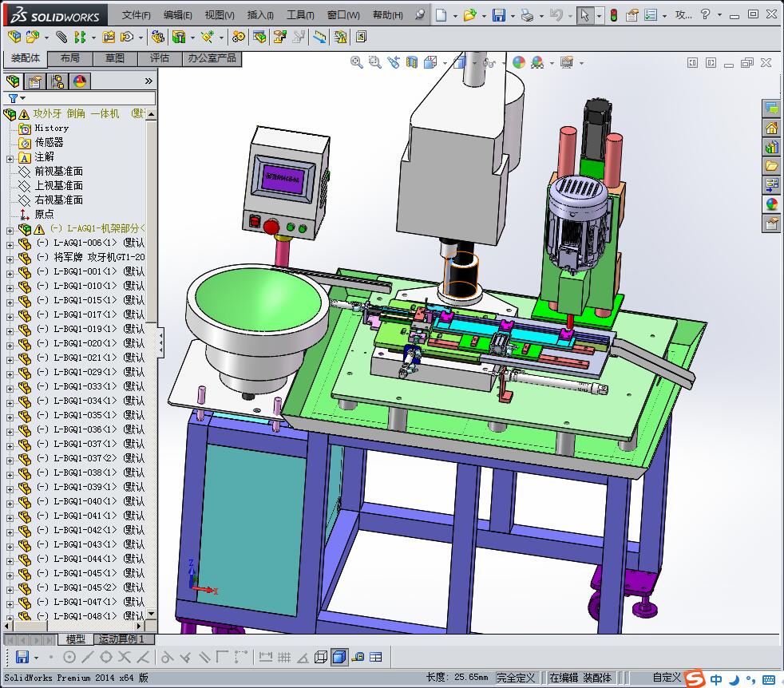784x688 pixels.
Task: Open the Section View tool
Action: tap(412, 62)
